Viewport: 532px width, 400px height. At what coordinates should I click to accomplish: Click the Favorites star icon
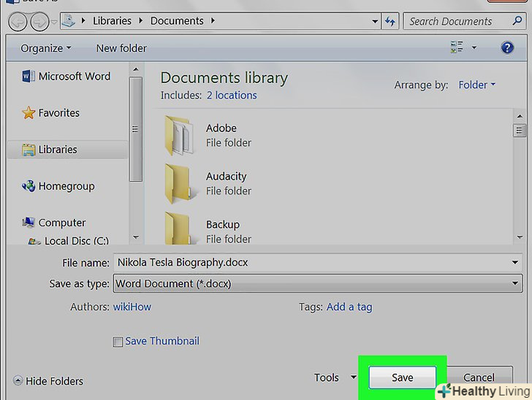(28, 113)
